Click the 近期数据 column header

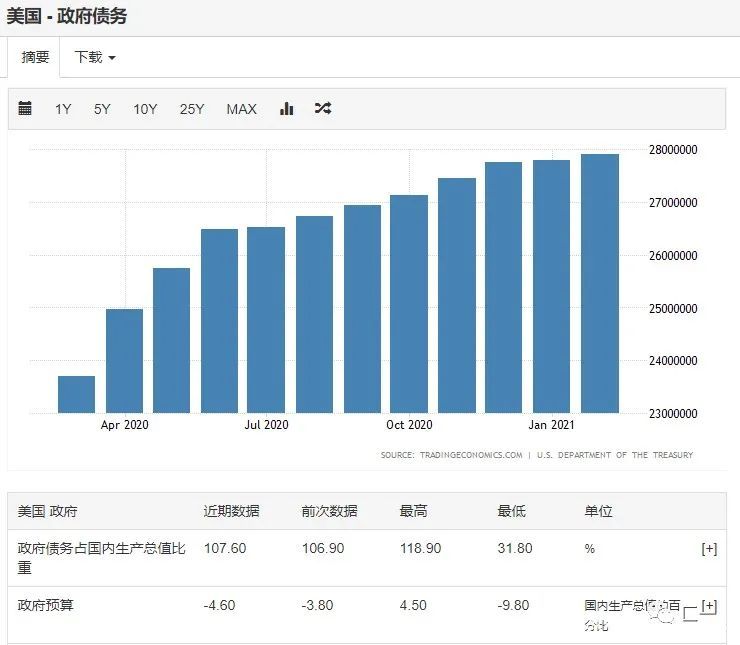(x=231, y=511)
